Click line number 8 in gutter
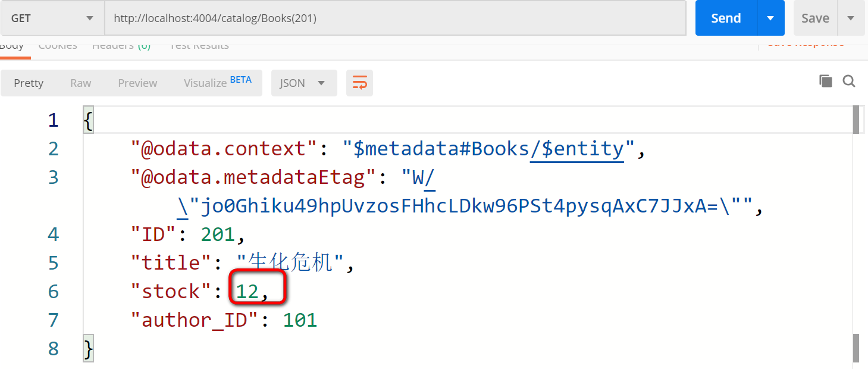Image resolution: width=868 pixels, height=369 pixels. (x=54, y=349)
